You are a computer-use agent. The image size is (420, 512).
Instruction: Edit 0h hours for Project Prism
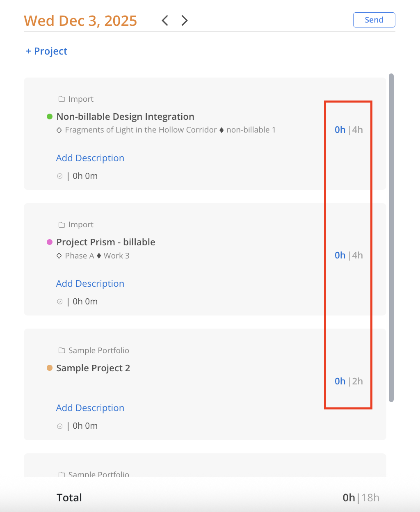(340, 256)
